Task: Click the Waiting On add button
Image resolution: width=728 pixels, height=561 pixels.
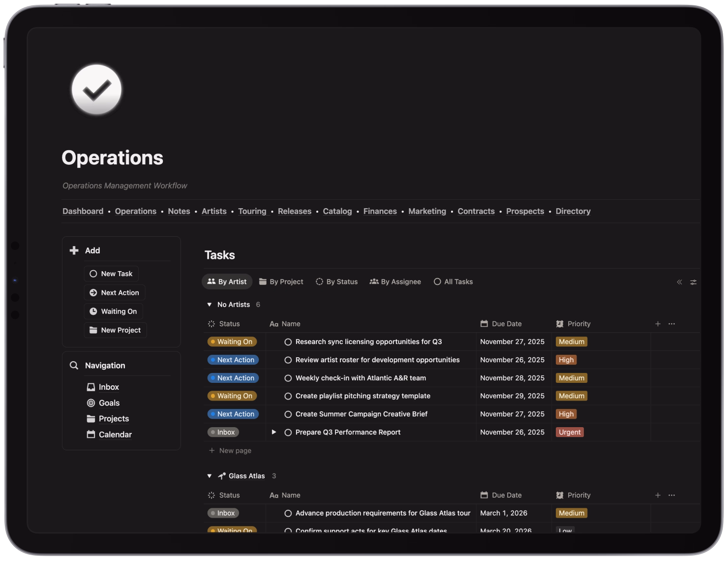Action: [114, 311]
